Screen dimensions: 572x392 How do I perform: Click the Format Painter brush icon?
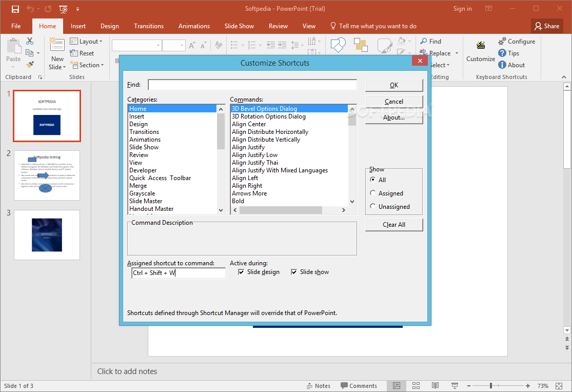[x=30, y=65]
